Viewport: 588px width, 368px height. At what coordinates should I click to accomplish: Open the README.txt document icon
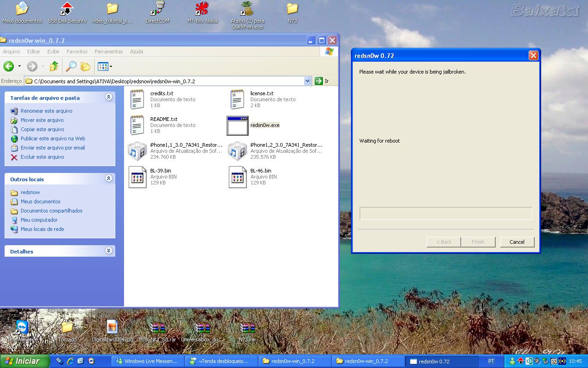click(137, 125)
